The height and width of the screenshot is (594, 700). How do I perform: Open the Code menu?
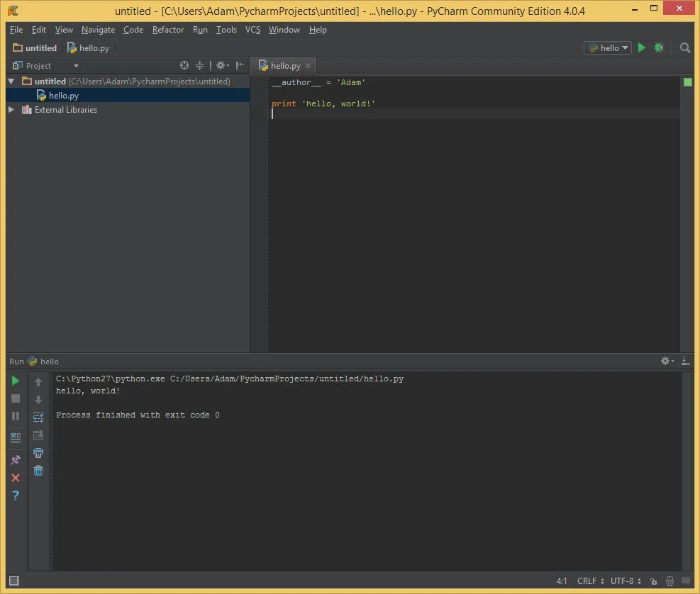tap(133, 30)
